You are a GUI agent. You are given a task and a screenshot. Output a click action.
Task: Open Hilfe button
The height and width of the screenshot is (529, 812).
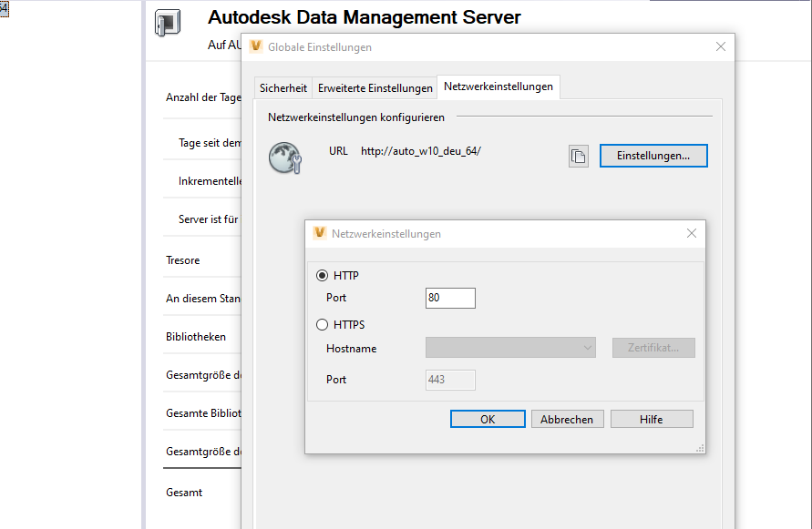(x=652, y=419)
